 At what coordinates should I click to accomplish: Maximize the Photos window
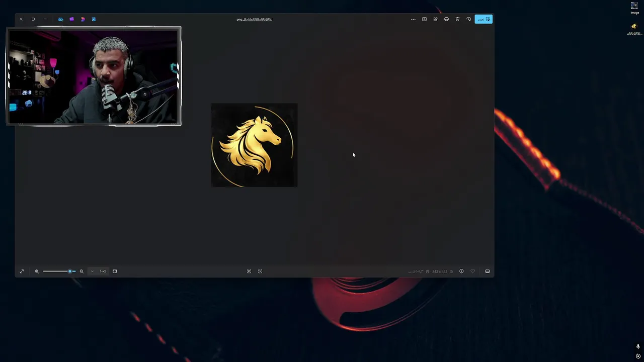[x=33, y=19]
